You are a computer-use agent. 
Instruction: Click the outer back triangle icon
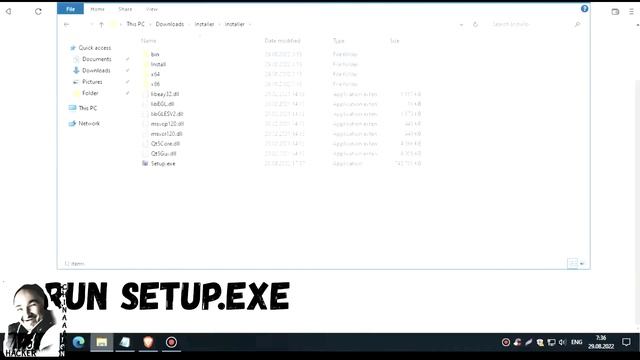coord(8,11)
